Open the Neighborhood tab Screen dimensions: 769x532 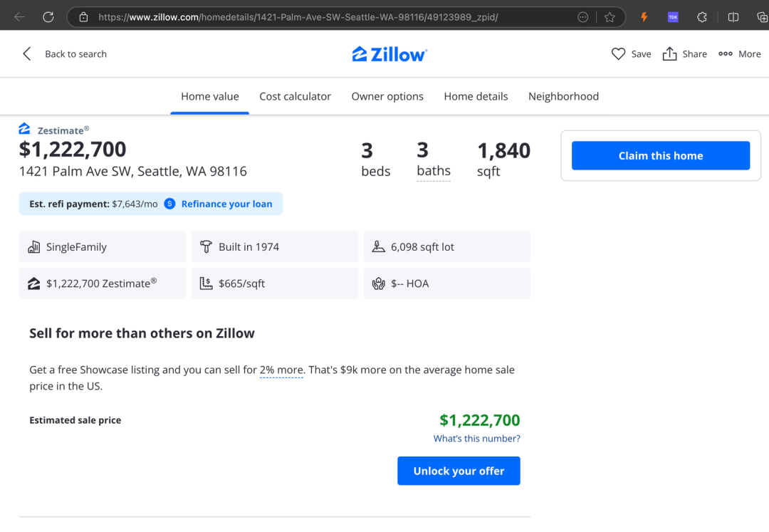pyautogui.click(x=563, y=97)
